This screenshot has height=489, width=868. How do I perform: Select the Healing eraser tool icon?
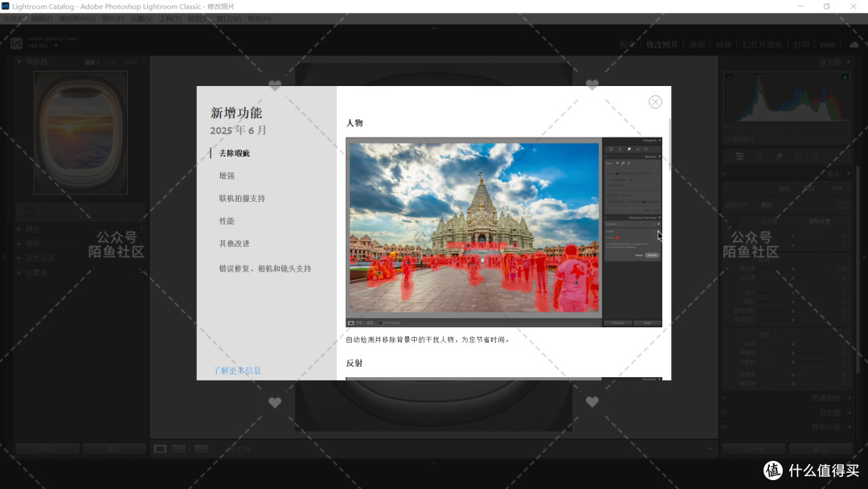(x=779, y=157)
